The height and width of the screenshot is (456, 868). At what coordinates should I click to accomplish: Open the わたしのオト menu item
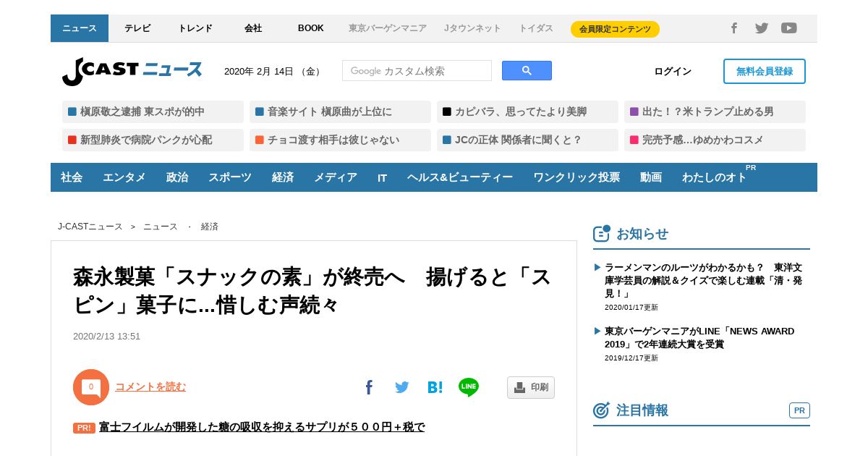pyautogui.click(x=715, y=177)
